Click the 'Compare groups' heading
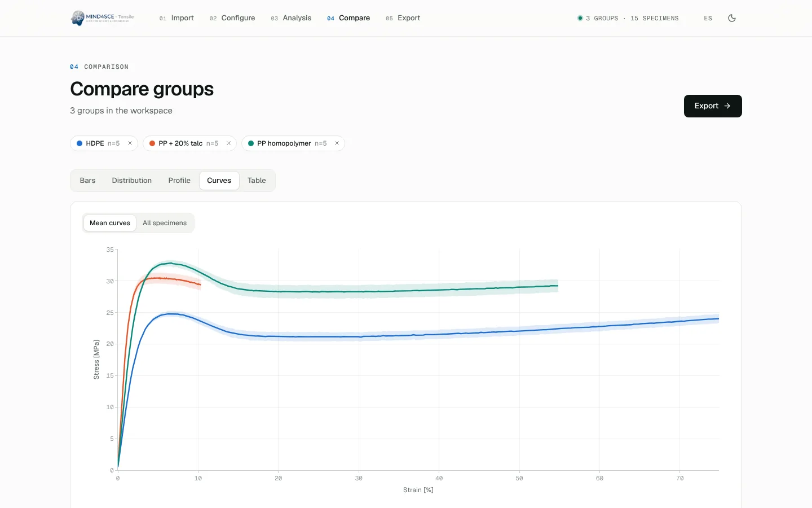812x508 pixels. pyautogui.click(x=142, y=89)
